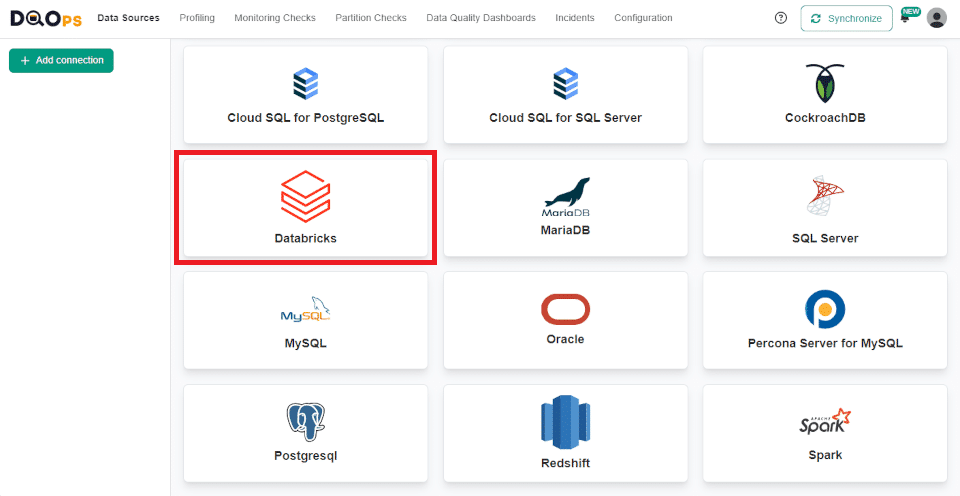Click the Databricks stacked layers logo
The width and height of the screenshot is (960, 496).
[306, 196]
